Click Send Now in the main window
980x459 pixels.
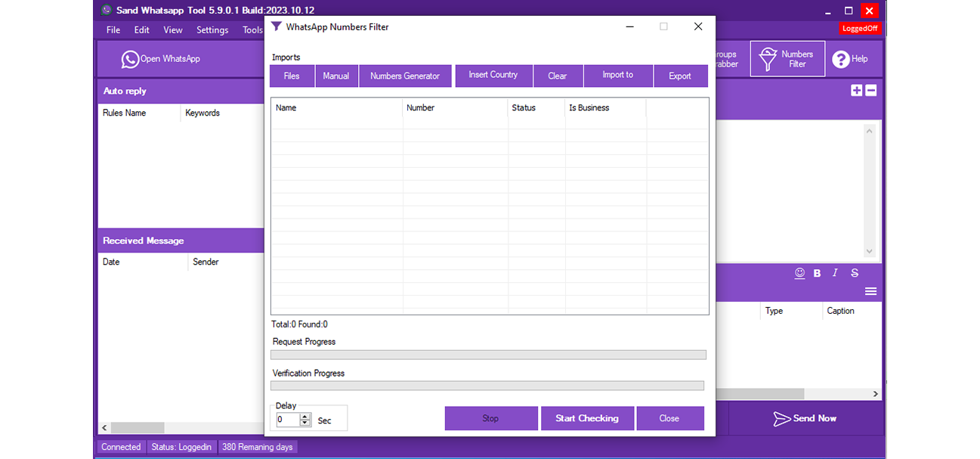pos(805,418)
